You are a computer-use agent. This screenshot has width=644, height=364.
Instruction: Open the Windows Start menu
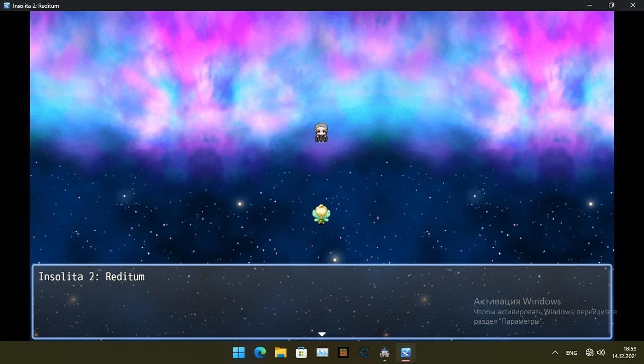pyautogui.click(x=238, y=352)
